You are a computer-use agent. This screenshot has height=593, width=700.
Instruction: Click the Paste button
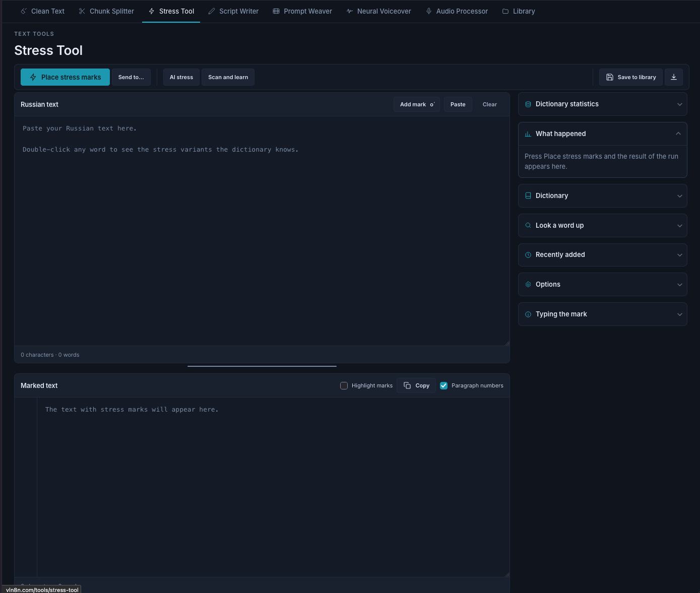click(x=458, y=104)
